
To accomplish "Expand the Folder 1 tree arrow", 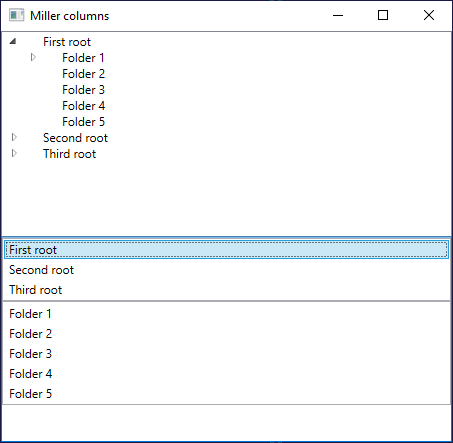I will [x=33, y=57].
